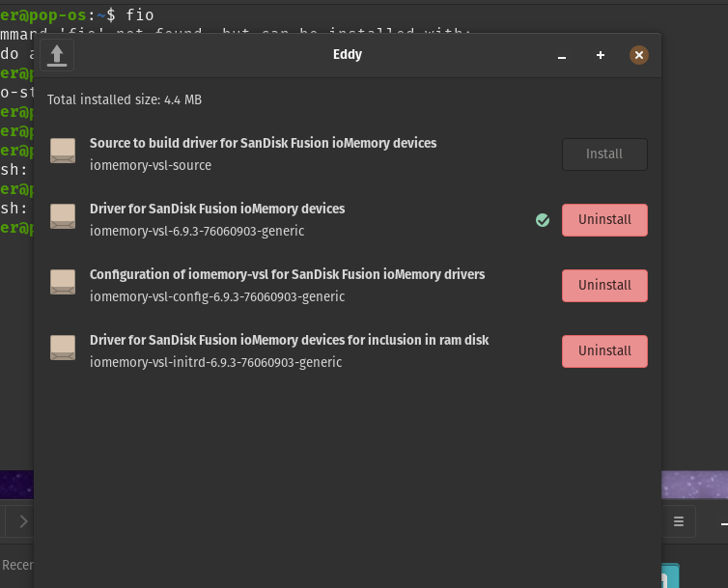Click the 'Total installed size: 4.4 MB' label

click(125, 99)
